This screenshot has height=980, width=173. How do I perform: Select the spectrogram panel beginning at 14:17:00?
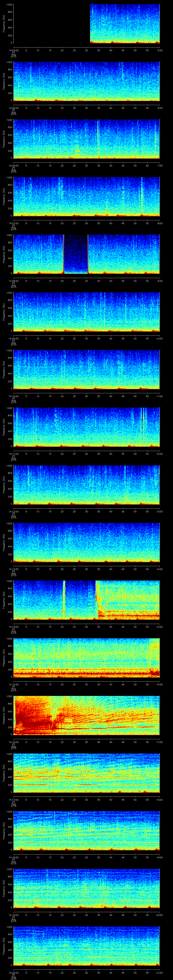(x=87, y=773)
